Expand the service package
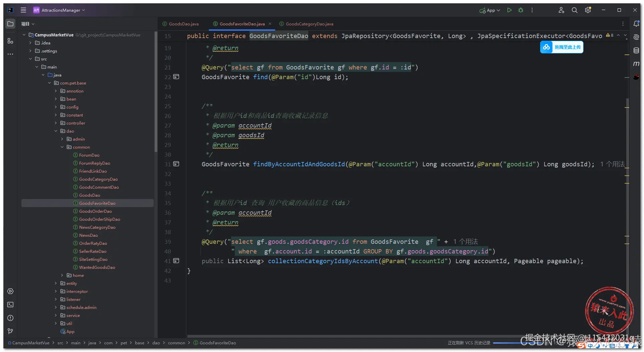The height and width of the screenshot is (352, 644). 56,315
